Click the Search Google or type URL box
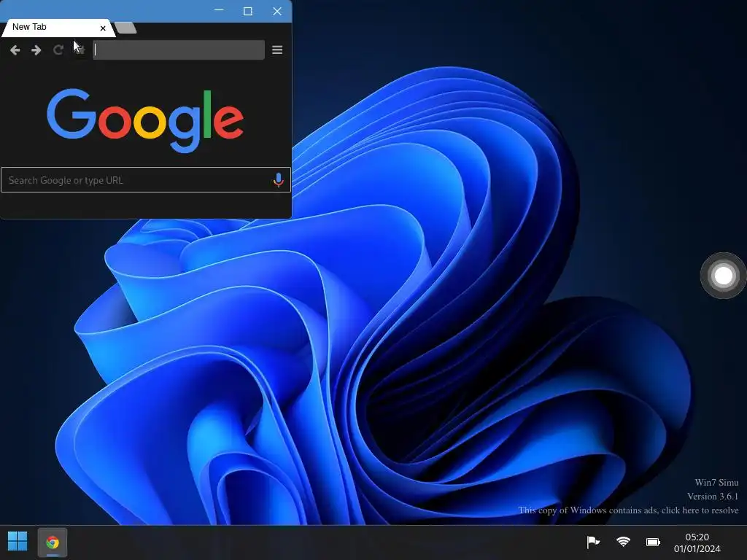 pyautogui.click(x=146, y=180)
